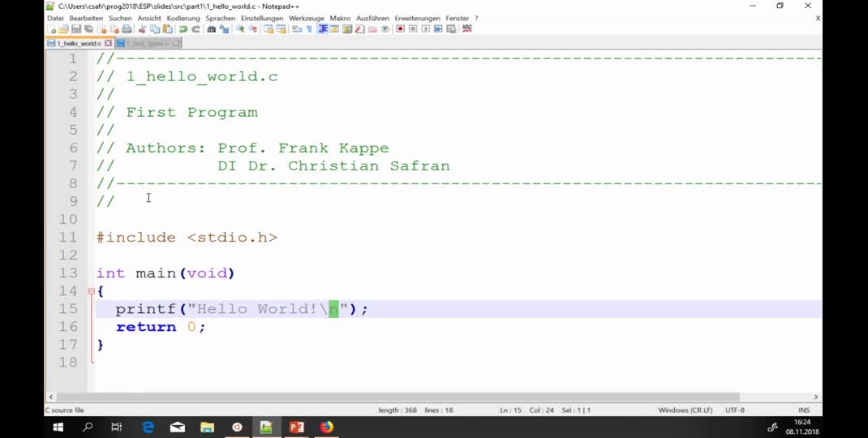Open the Replace dialog toolbar icon
The height and width of the screenshot is (438, 868).
(224, 28)
